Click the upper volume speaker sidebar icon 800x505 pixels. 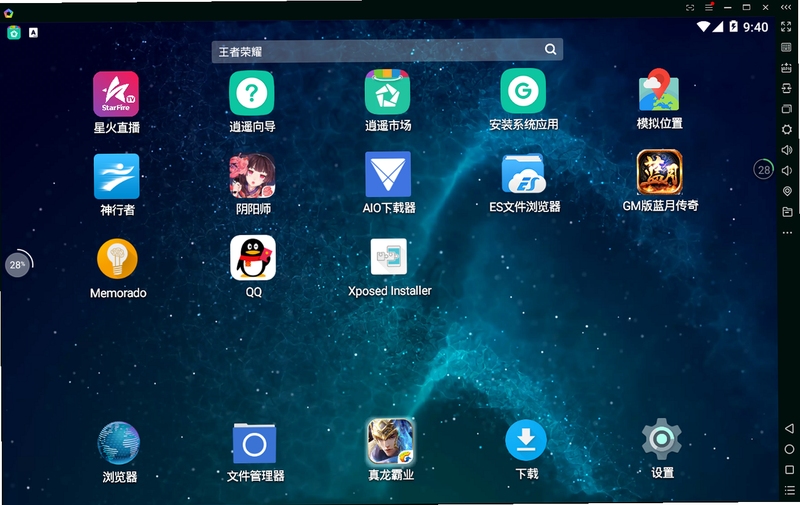pos(787,150)
